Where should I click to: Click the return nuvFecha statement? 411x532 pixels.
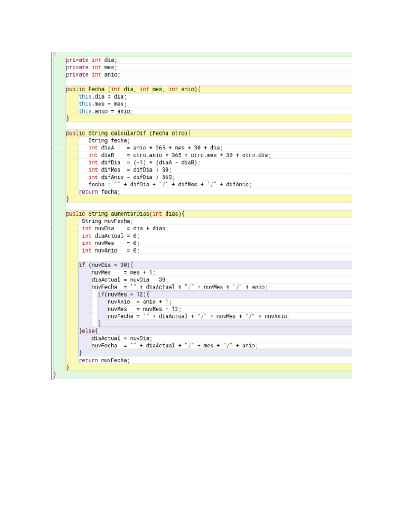coord(105,361)
